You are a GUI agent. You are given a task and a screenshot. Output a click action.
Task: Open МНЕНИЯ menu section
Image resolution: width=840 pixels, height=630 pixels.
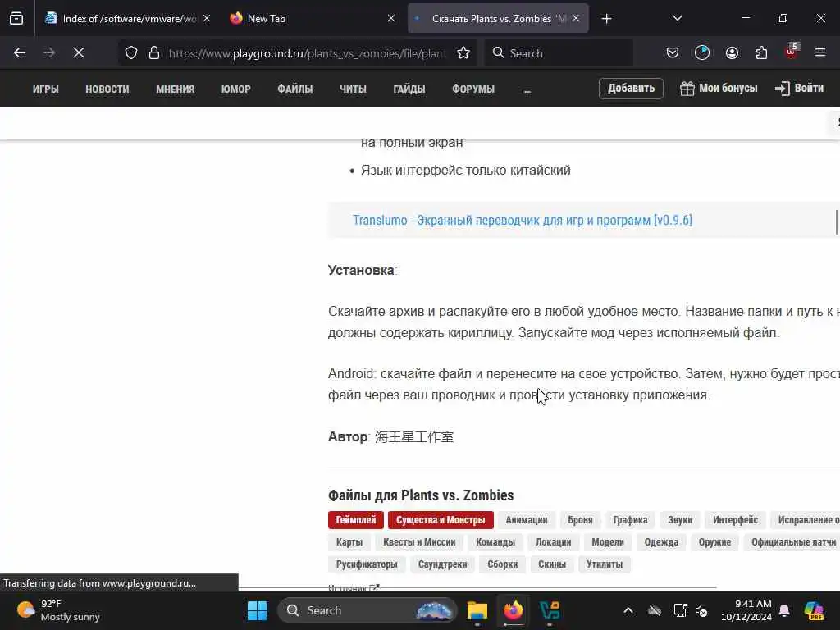point(176,89)
